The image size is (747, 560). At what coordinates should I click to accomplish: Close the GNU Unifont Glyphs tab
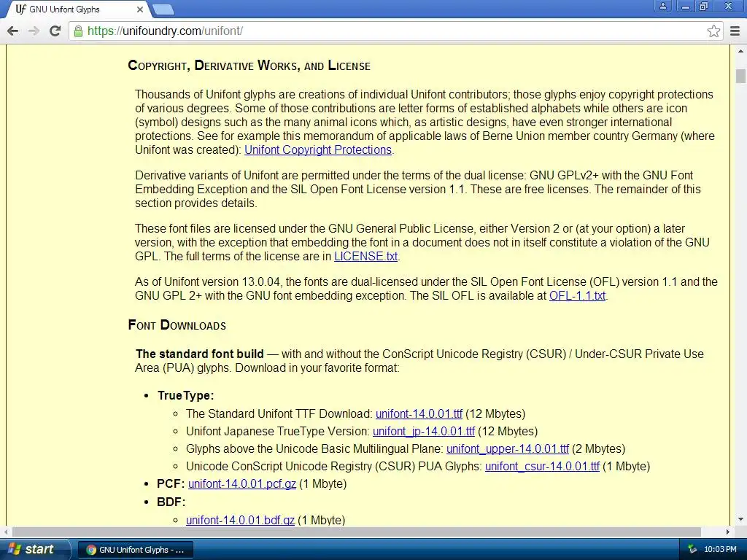(139, 9)
